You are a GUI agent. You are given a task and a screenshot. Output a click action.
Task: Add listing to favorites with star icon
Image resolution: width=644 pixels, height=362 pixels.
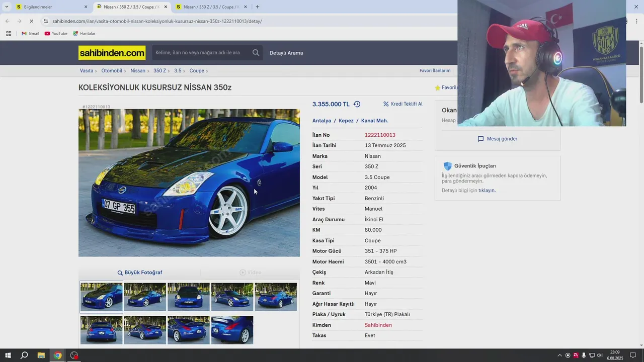438,87
